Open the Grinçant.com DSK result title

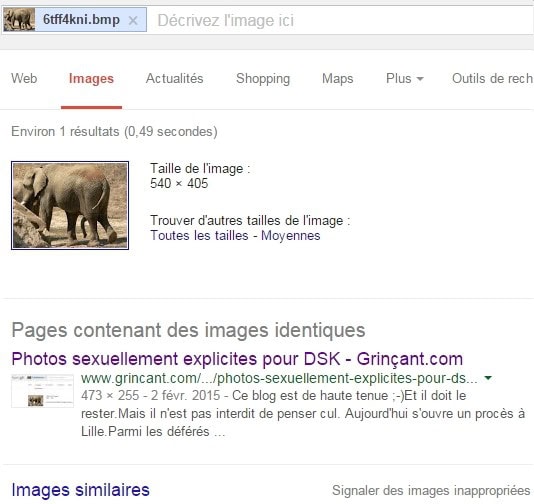pyautogui.click(x=237, y=359)
